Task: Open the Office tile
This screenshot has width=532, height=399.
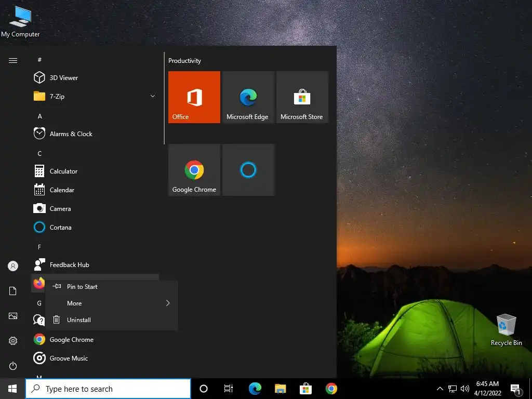Action: coord(194,97)
